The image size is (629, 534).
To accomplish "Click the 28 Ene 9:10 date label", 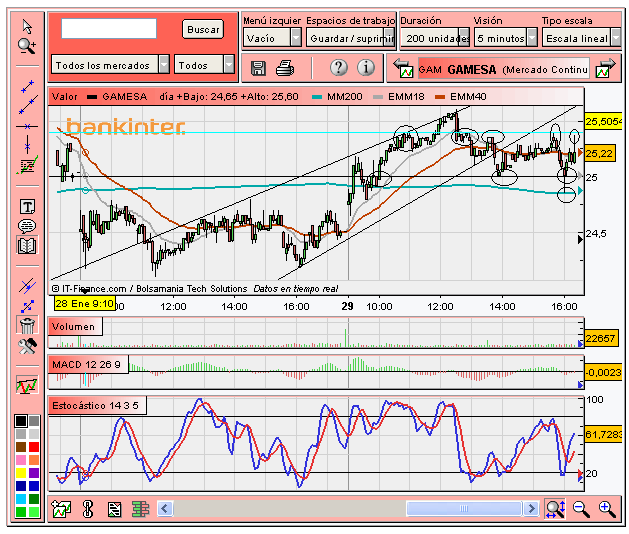I will [85, 303].
